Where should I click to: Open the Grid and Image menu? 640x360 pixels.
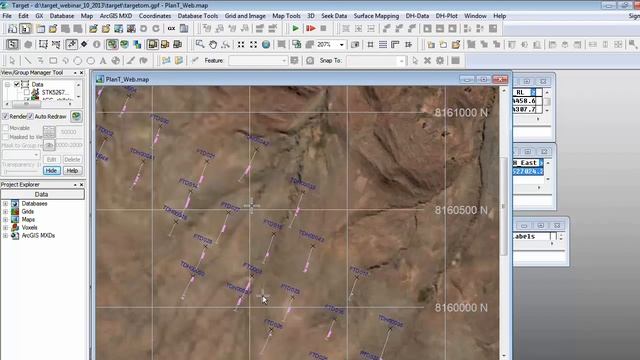[245, 16]
